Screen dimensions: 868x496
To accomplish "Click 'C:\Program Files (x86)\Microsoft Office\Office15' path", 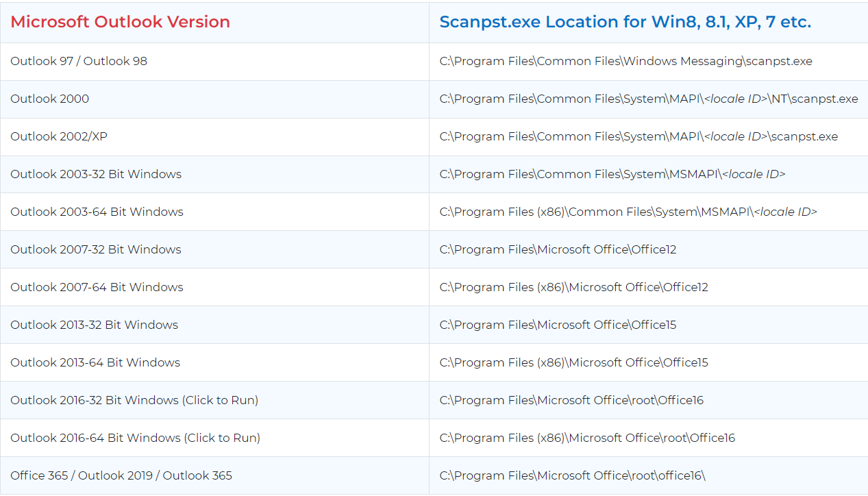I will pyautogui.click(x=573, y=362).
